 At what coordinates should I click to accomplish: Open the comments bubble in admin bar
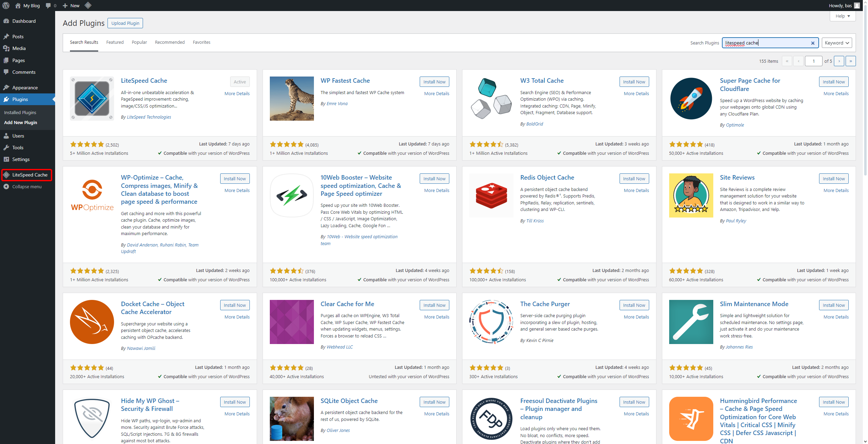click(51, 6)
